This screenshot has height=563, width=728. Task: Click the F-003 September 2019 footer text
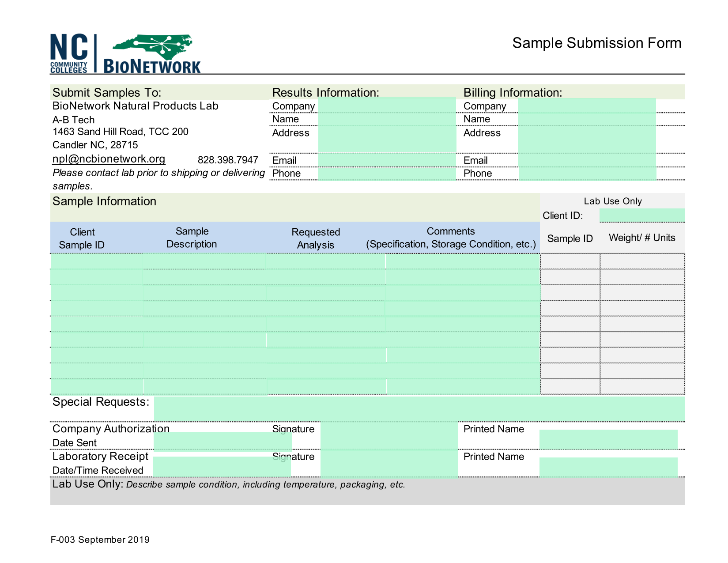coord(100,540)
